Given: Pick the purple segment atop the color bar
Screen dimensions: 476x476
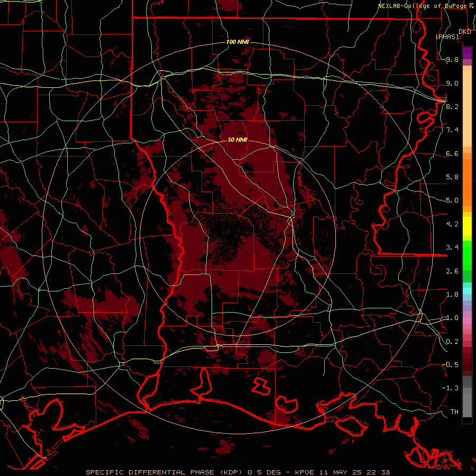Looking at the screenshot, I should 467,53.
